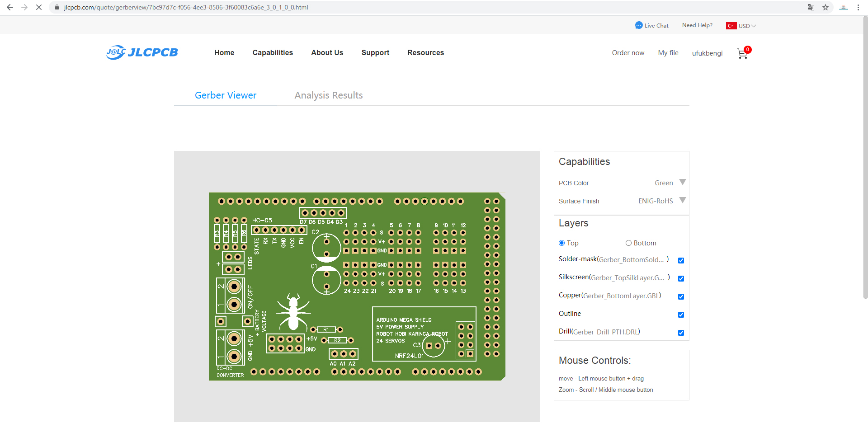This screenshot has width=868, height=423.
Task: Toggle the Silkscreen layer checkbox
Action: click(x=681, y=278)
